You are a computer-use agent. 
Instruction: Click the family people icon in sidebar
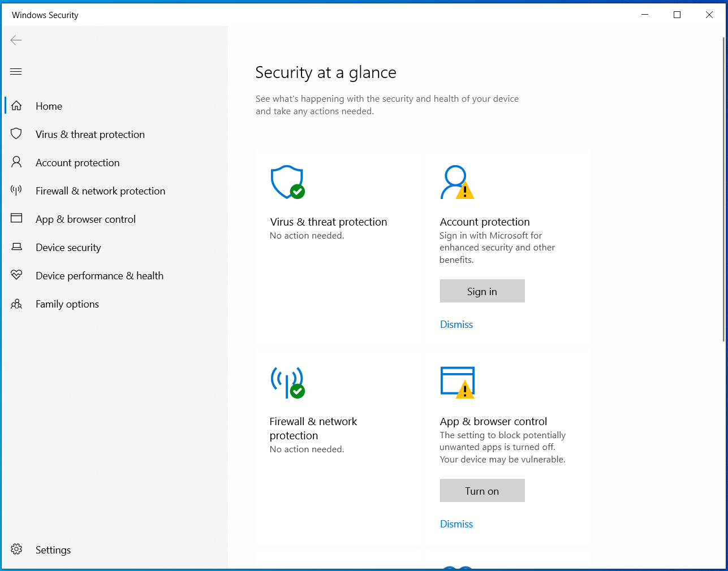pyautogui.click(x=16, y=304)
